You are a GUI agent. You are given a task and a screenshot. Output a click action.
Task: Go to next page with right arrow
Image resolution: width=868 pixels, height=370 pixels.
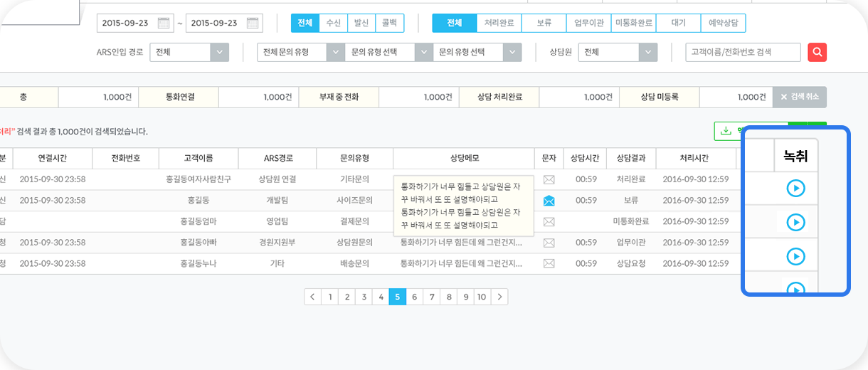pyautogui.click(x=499, y=297)
